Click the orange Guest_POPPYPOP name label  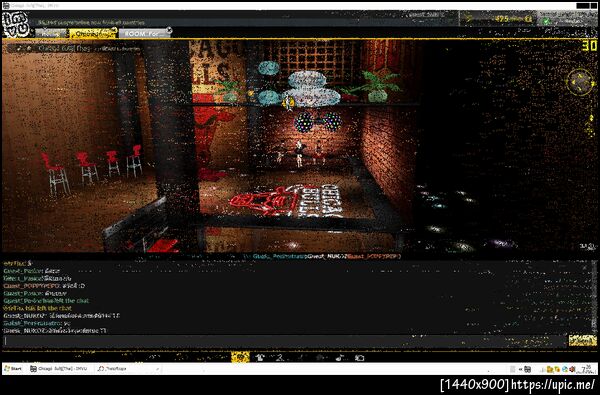[373, 256]
